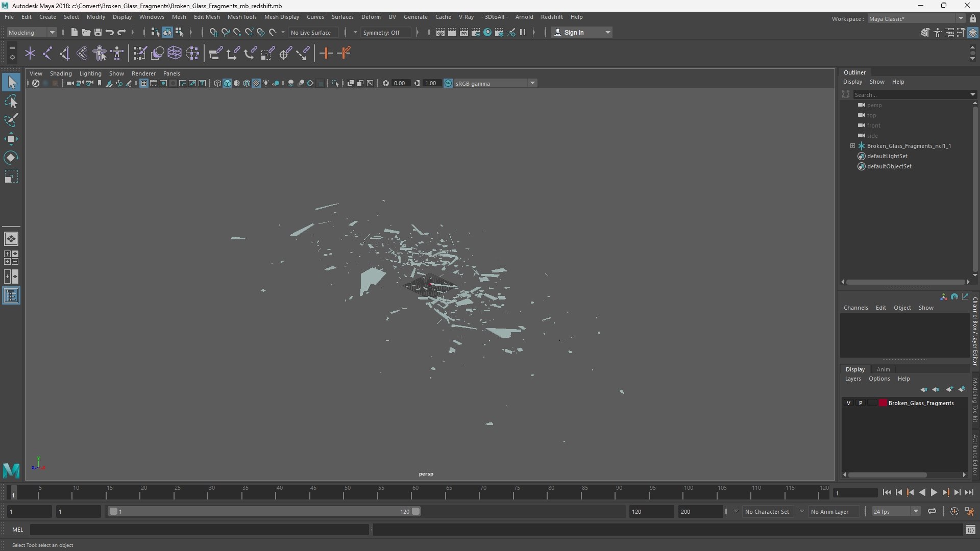Open the viewport Shading menu
The height and width of the screenshot is (551, 980).
pos(61,73)
